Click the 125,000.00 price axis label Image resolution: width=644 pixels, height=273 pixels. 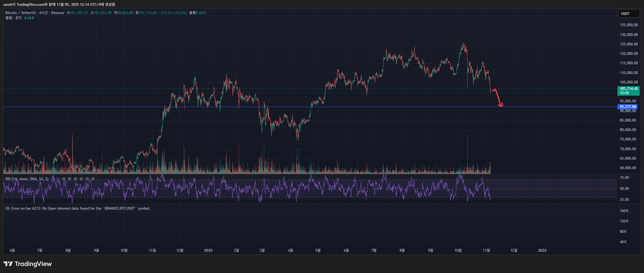click(x=629, y=44)
